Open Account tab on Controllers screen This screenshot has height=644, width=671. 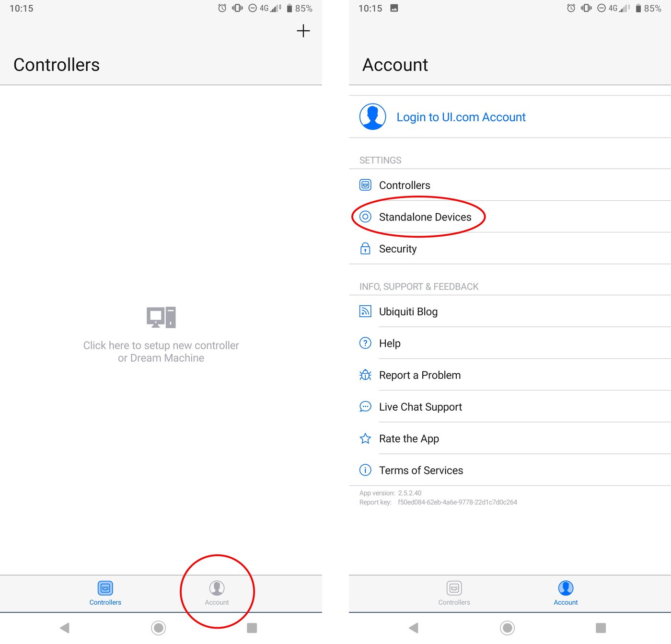click(x=217, y=593)
